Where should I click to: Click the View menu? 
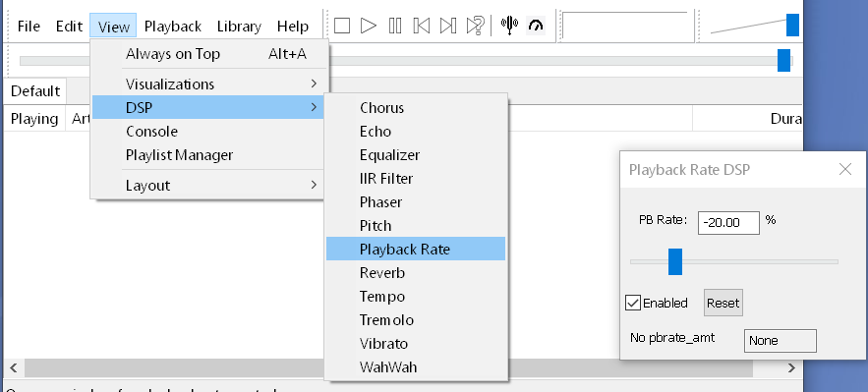coord(113,26)
